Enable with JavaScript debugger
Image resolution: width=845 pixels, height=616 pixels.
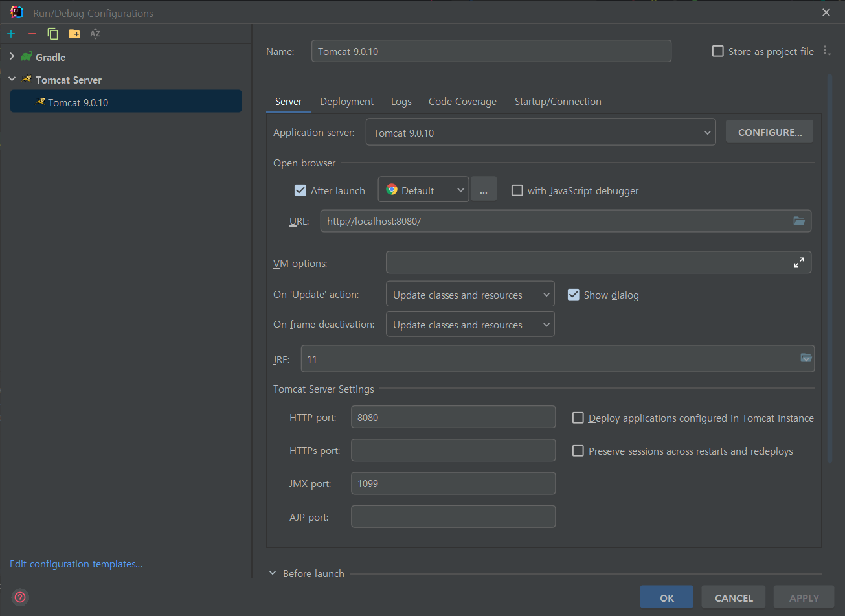(517, 190)
